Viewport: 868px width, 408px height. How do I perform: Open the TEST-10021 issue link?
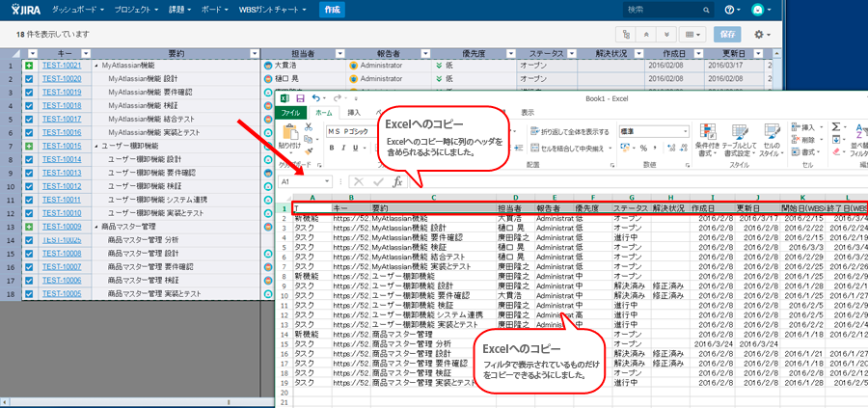coord(63,66)
